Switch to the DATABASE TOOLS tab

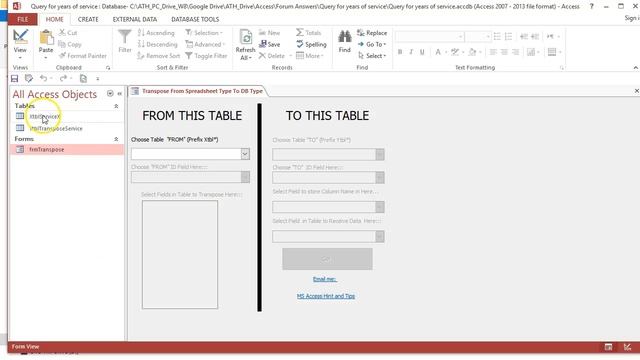[195, 19]
